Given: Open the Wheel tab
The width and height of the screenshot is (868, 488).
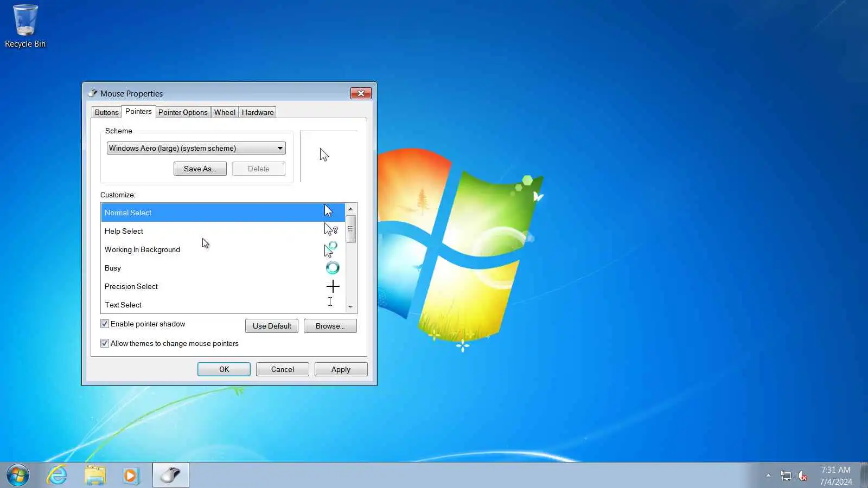Looking at the screenshot, I should pyautogui.click(x=225, y=112).
